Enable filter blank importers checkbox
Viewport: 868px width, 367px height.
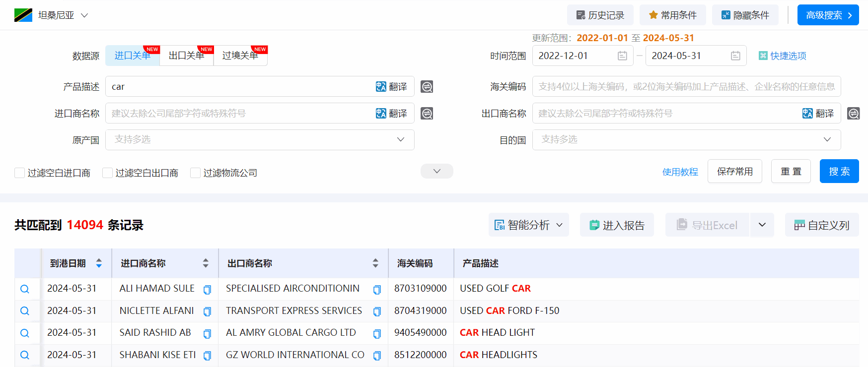coord(20,173)
